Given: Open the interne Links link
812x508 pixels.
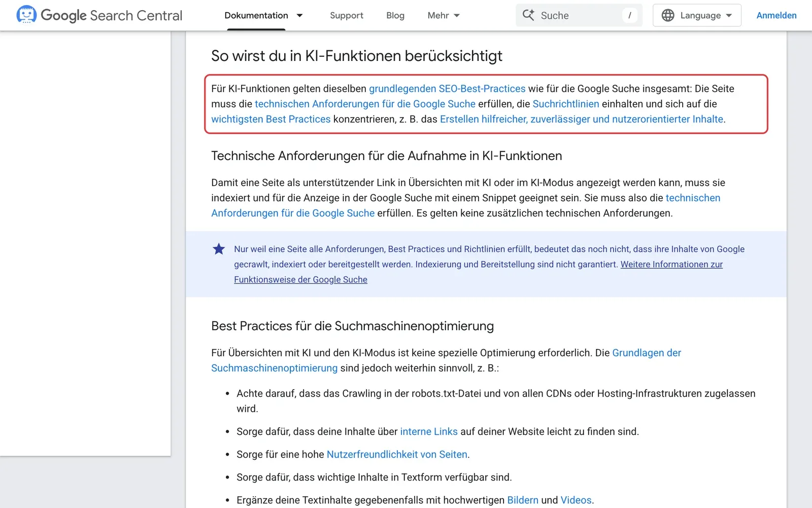Looking at the screenshot, I should pos(429,431).
